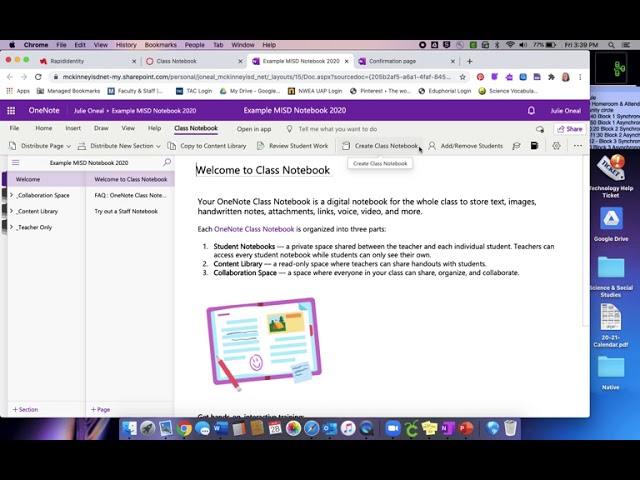The image size is (640, 480).
Task: Open the My Drive - Google bookmark
Action: (x=250, y=91)
